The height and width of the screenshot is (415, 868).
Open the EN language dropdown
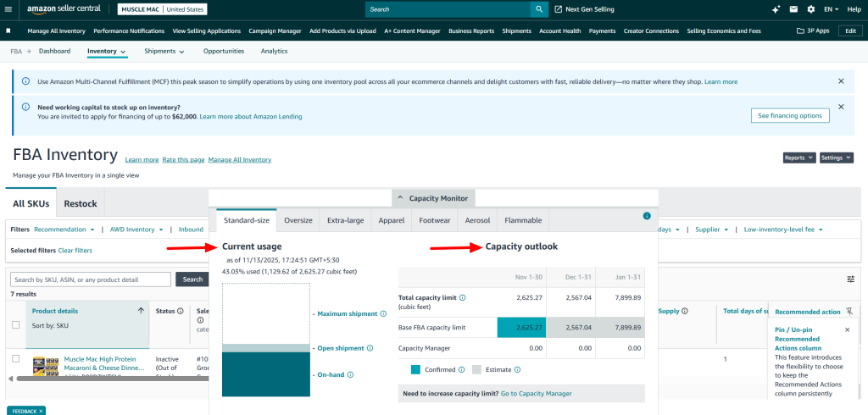(831, 9)
